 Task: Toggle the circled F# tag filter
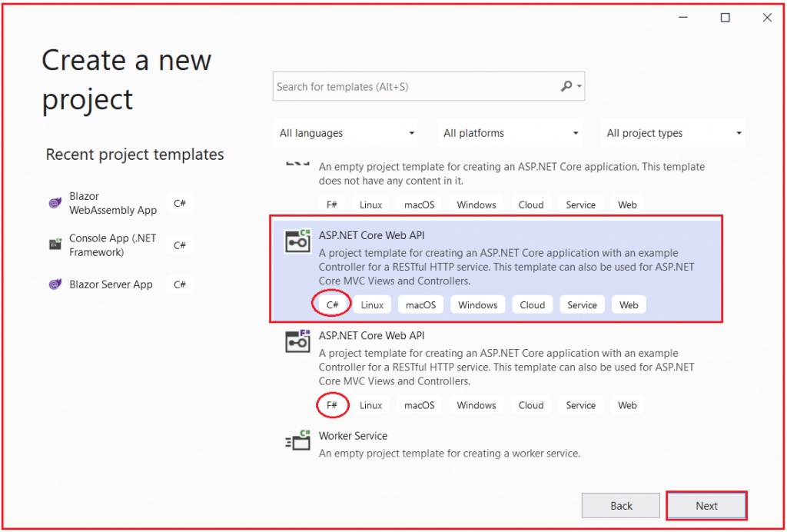[332, 404]
